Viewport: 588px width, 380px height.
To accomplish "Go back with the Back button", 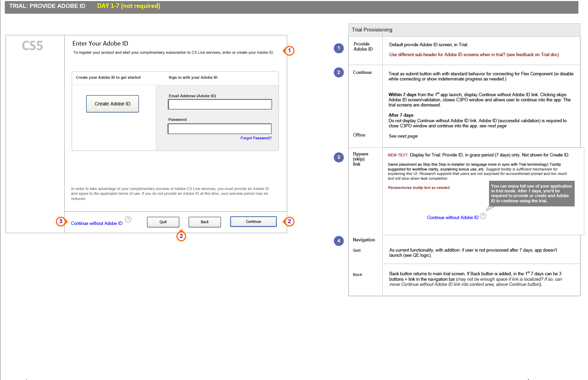I will point(205,222).
